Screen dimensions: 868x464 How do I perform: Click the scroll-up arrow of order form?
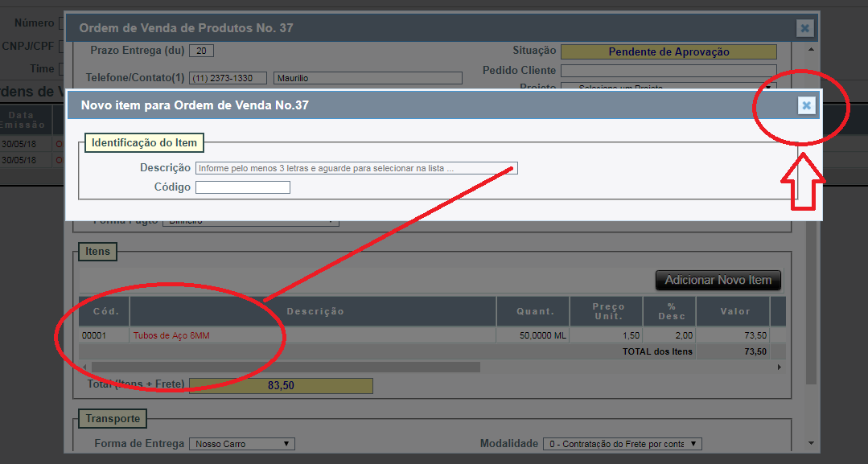point(811,49)
